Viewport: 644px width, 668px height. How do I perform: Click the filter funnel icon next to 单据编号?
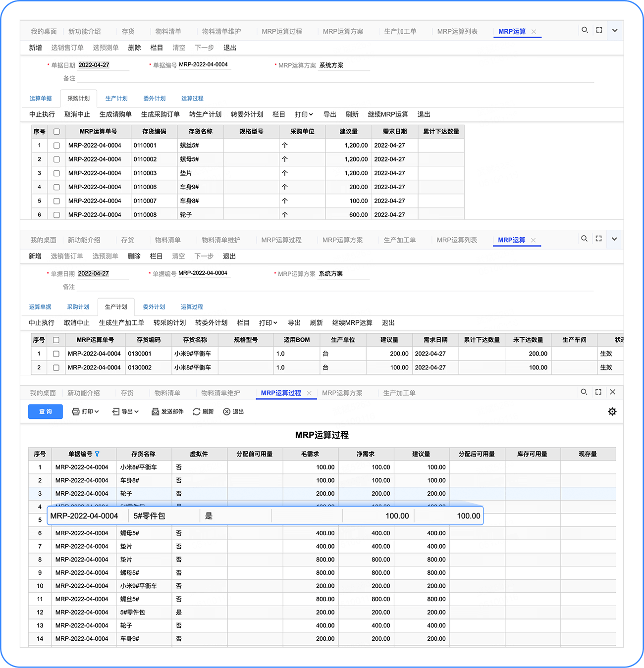click(x=97, y=454)
